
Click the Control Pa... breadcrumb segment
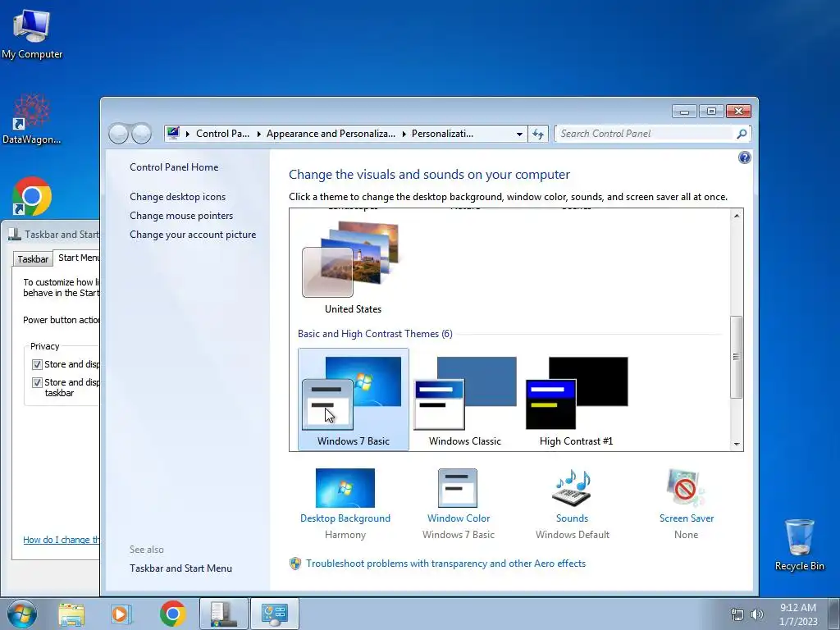tap(222, 134)
